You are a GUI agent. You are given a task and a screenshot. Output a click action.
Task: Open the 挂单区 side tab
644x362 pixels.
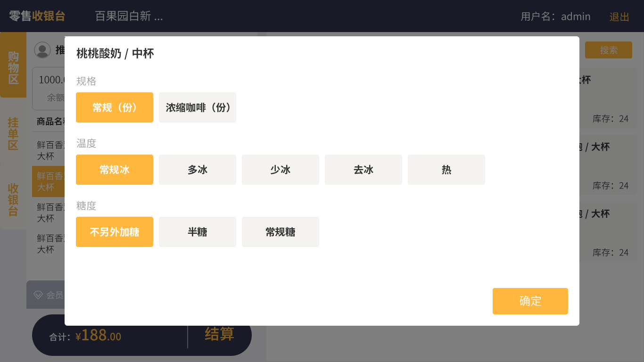pos(13,133)
